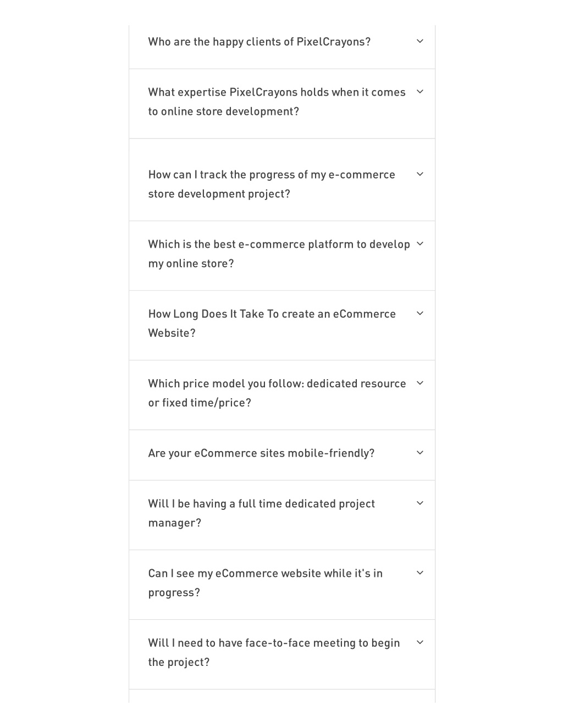This screenshot has height=728, width=563.
Task: Click chevron beside online store expertise question
Action: 420,92
